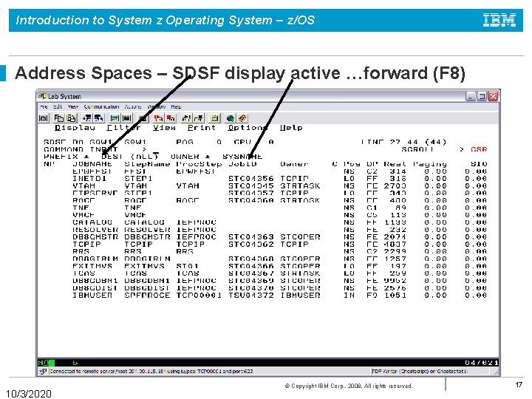Image resolution: width=532 pixels, height=399 pixels.
Task: Click the Paste toolbar icon
Action: 71,118
